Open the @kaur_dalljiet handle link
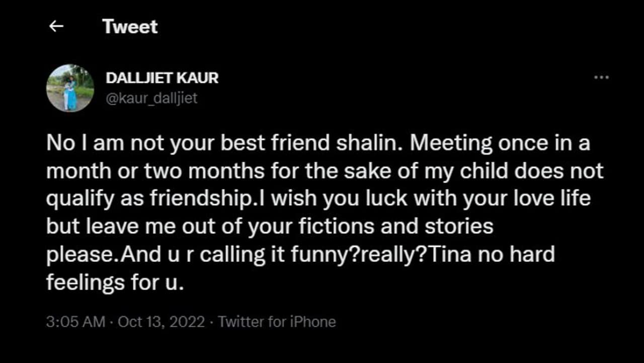 click(151, 98)
